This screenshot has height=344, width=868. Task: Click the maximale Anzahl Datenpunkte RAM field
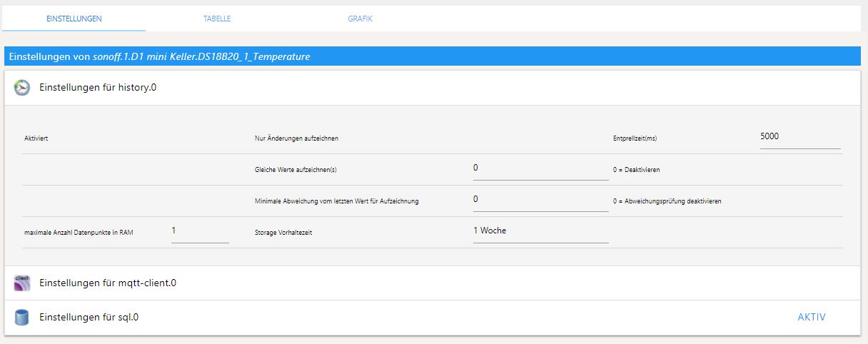tap(199, 231)
